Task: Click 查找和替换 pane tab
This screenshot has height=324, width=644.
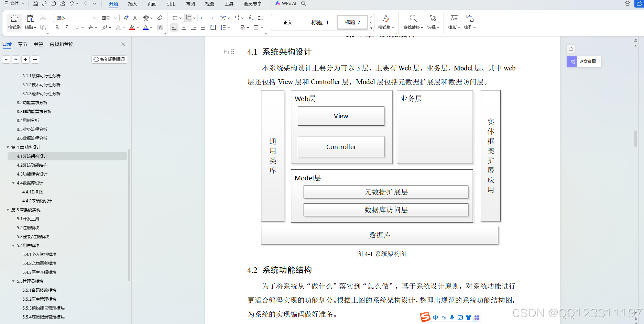Action: click(62, 44)
